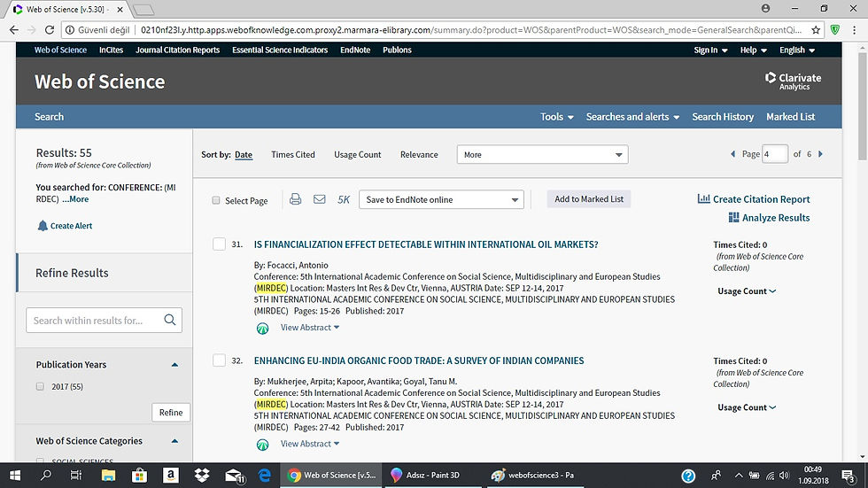Open the Amazon taskbar icon
868x488 pixels.
pyautogui.click(x=170, y=476)
